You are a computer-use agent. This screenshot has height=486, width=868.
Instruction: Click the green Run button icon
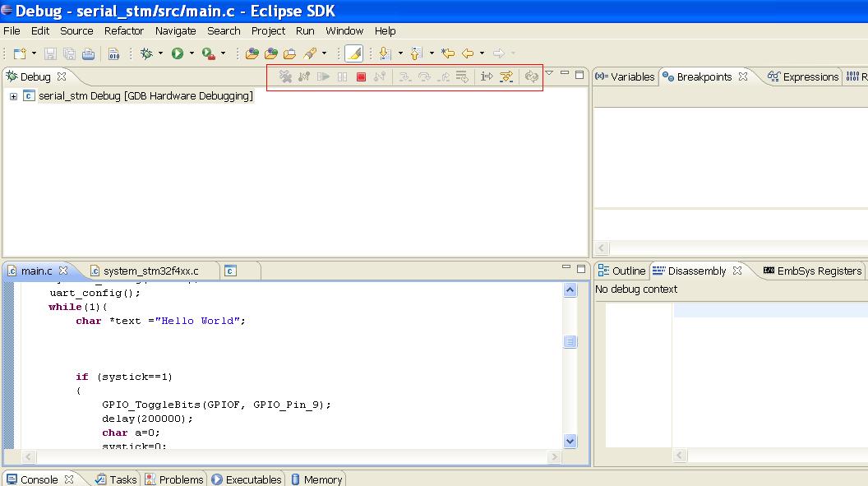(178, 53)
